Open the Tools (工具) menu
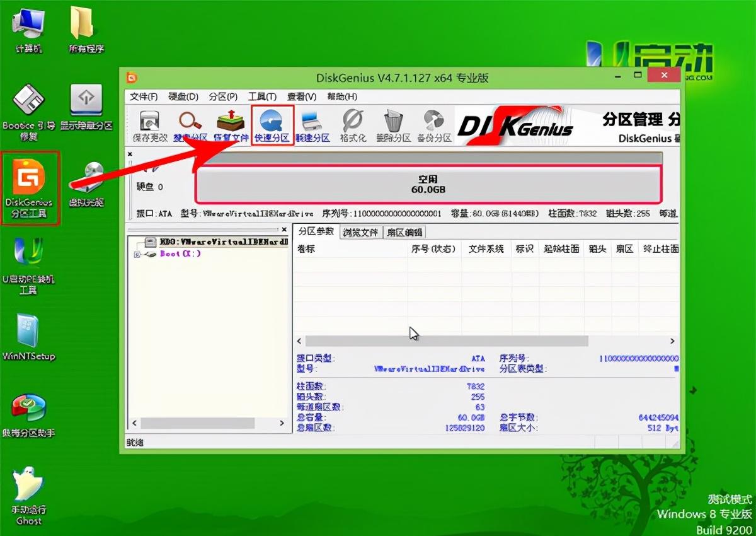This screenshot has width=756, height=536. coord(262,96)
